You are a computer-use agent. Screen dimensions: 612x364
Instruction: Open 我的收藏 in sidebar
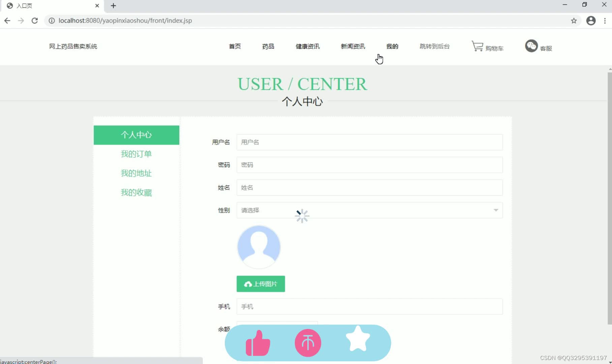(x=136, y=192)
